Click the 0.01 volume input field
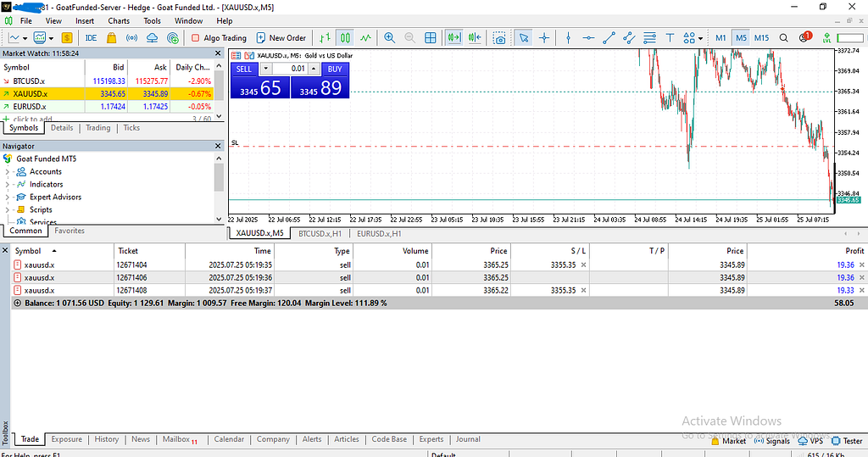Viewport: 868px width, 457px height. click(x=290, y=69)
